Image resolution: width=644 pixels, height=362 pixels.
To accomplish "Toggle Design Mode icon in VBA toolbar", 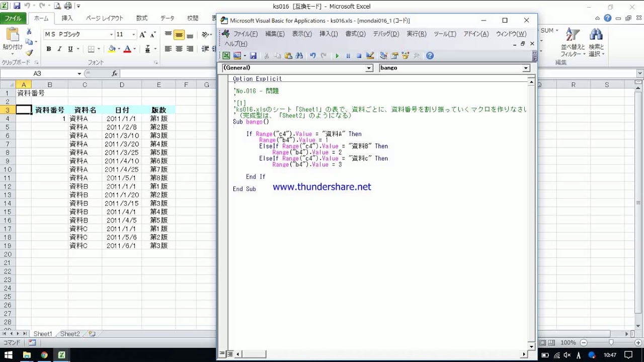I will [x=370, y=56].
